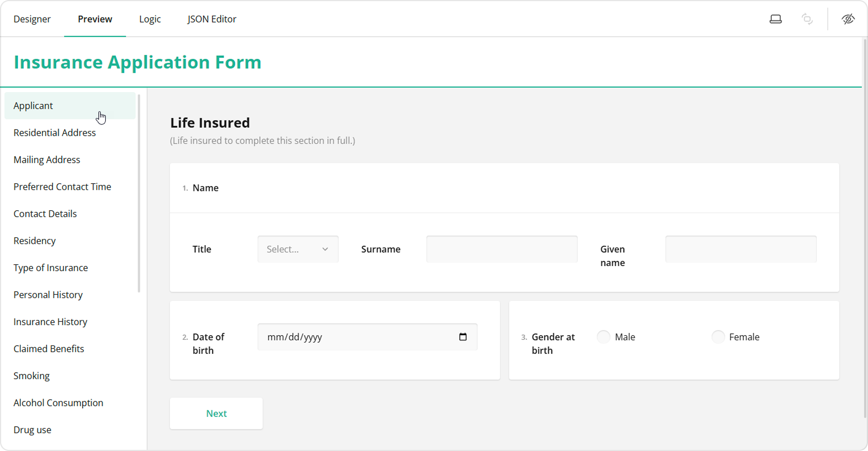
Task: Click the main page vertical scrollbar
Action: coord(865,225)
